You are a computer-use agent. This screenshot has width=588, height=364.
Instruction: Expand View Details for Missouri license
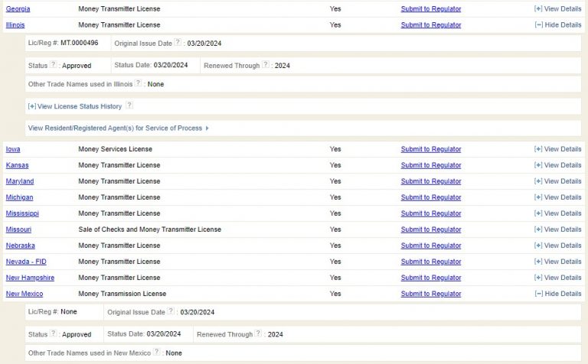557,229
